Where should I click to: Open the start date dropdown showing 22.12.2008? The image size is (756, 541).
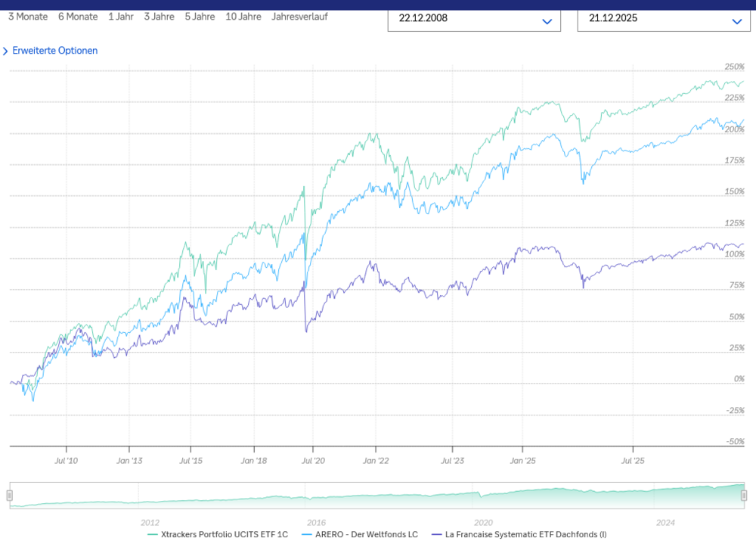(547, 21)
